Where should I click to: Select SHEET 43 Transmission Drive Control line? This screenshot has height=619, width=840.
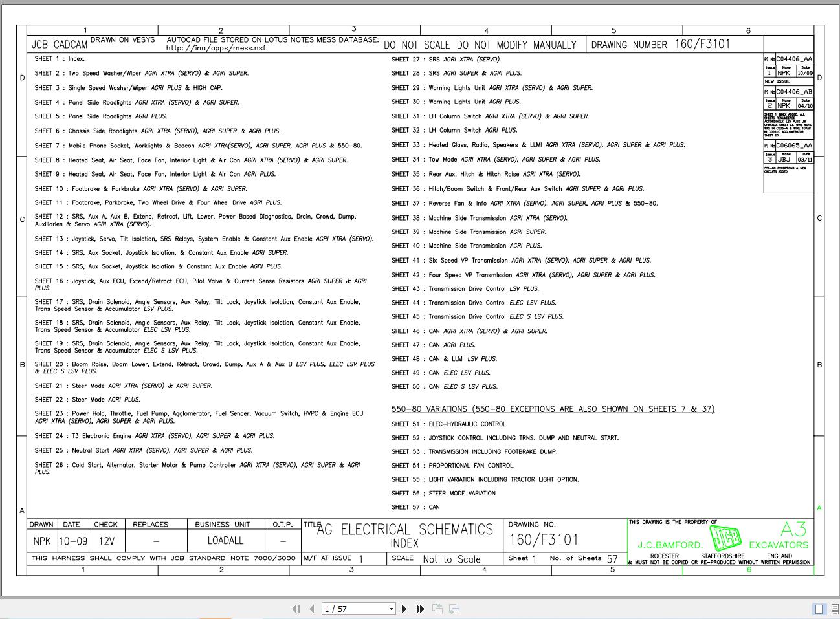(x=465, y=289)
